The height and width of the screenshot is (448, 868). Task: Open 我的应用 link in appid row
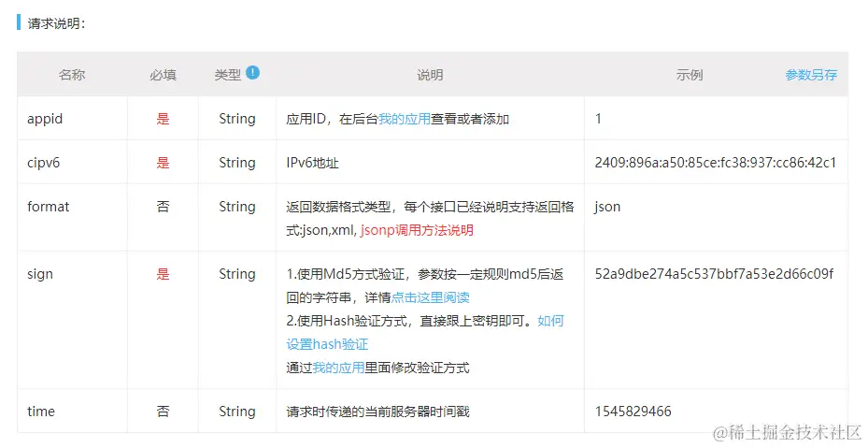[x=404, y=119]
